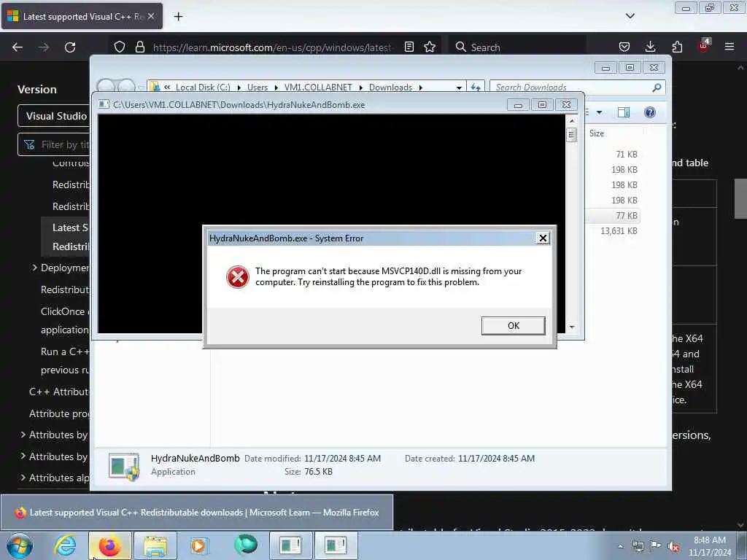Open the C++ Attributes sidebar link
Screen dimensions: 747x560
coord(59,392)
